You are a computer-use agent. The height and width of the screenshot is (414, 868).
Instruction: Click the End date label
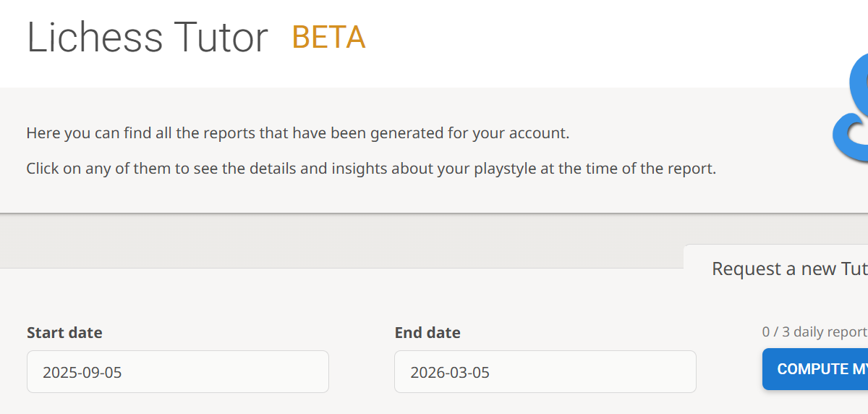tap(427, 333)
